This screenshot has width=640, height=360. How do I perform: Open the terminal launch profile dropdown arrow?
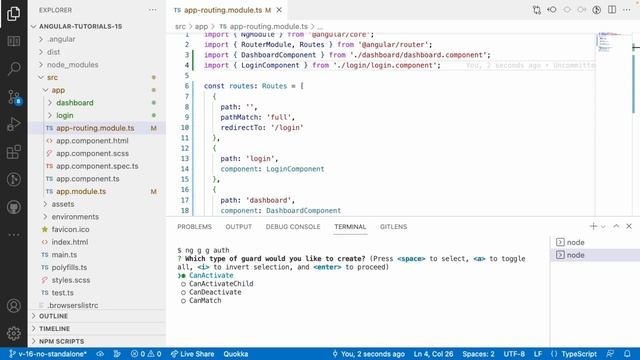603,227
